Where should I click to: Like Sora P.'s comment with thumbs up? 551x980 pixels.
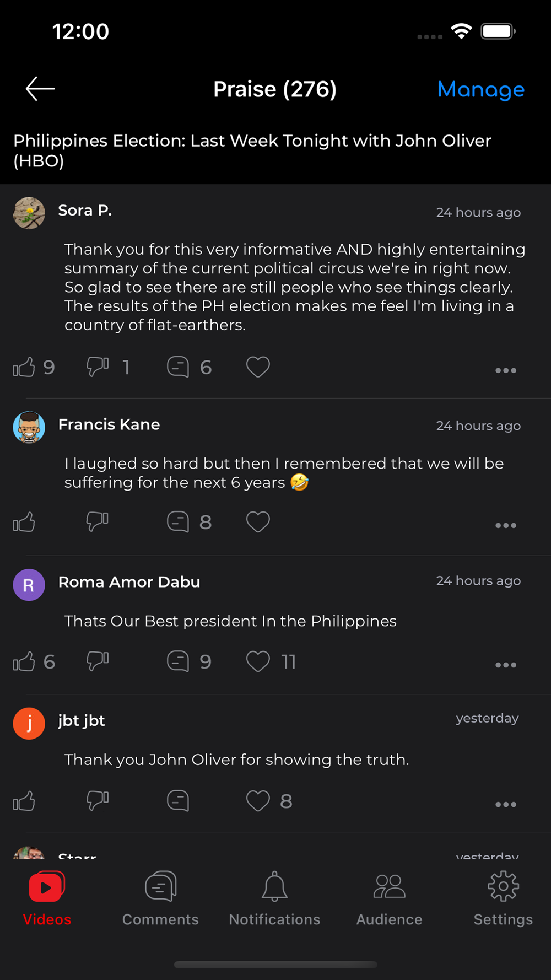point(24,367)
